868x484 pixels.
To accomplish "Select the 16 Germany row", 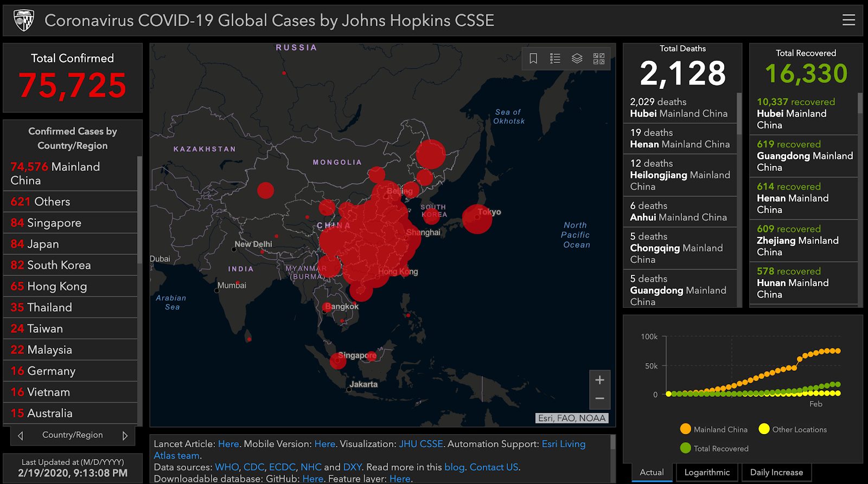I will coord(70,371).
